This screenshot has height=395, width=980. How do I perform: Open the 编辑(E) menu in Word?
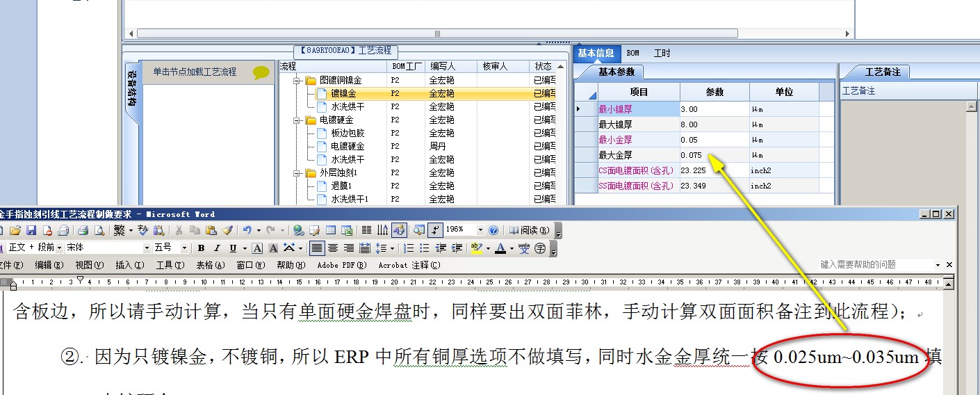click(49, 265)
